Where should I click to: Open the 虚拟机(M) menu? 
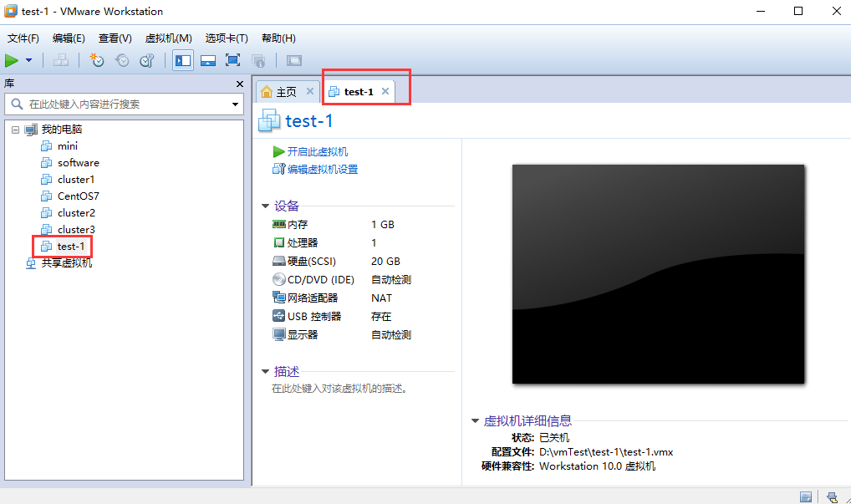click(x=168, y=38)
